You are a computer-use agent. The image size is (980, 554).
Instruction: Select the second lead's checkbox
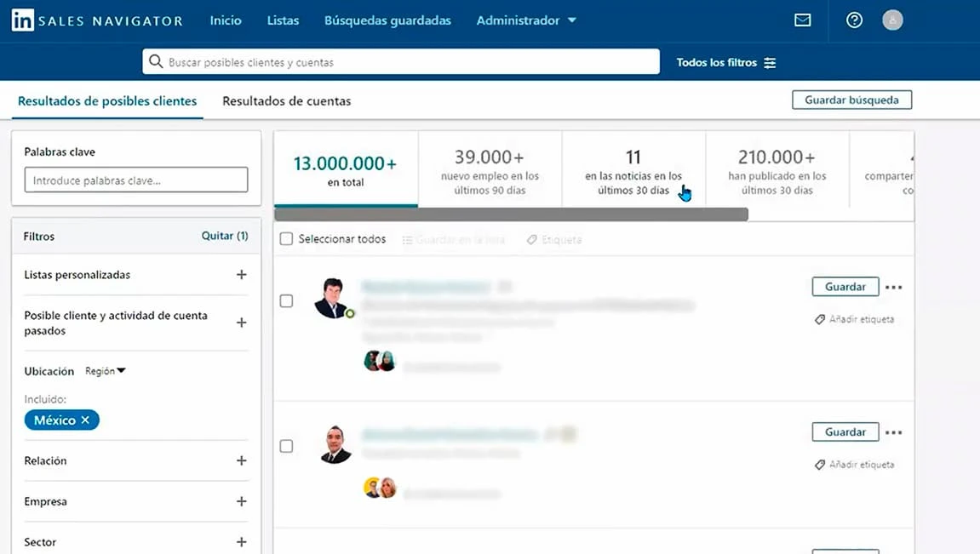[x=286, y=446]
